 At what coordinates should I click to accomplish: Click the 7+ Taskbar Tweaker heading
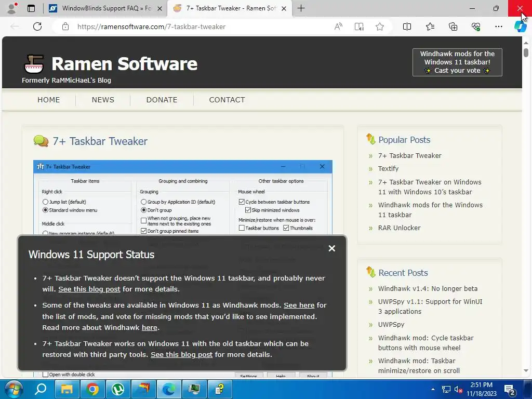coord(100,141)
